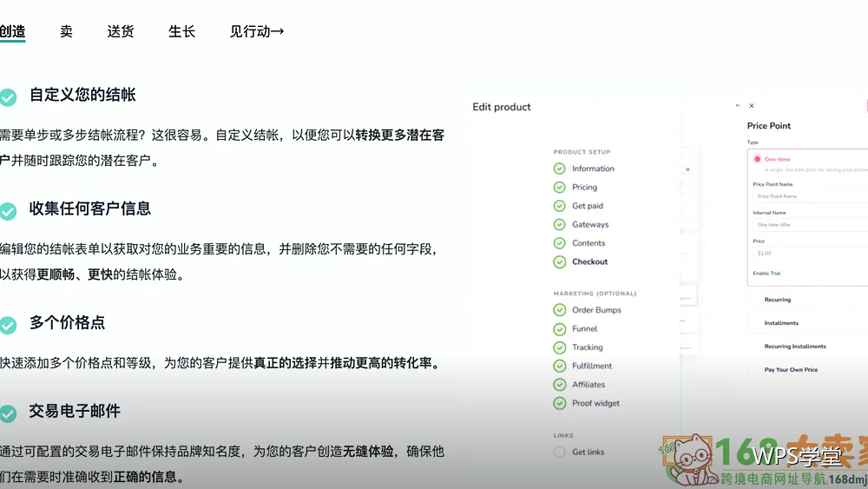The height and width of the screenshot is (489, 868).
Task: Click the checkmark beside 收集任何客户信息
Action: 8,211
